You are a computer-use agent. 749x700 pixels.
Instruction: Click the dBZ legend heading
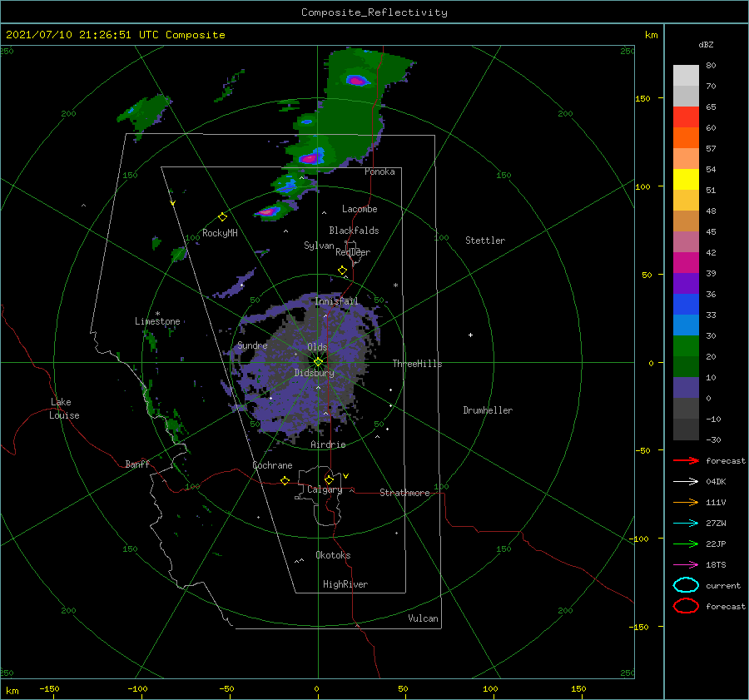click(x=706, y=44)
